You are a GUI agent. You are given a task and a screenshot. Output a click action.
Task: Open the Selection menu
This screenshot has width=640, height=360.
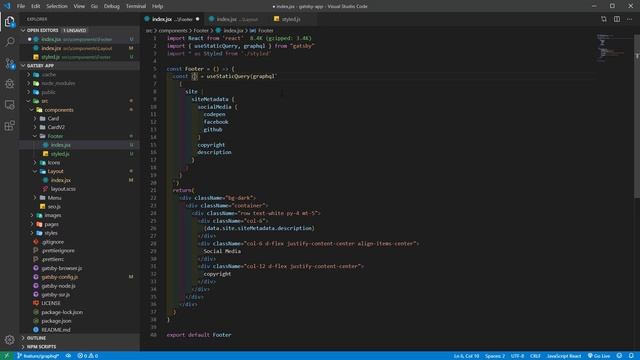pos(57,6)
